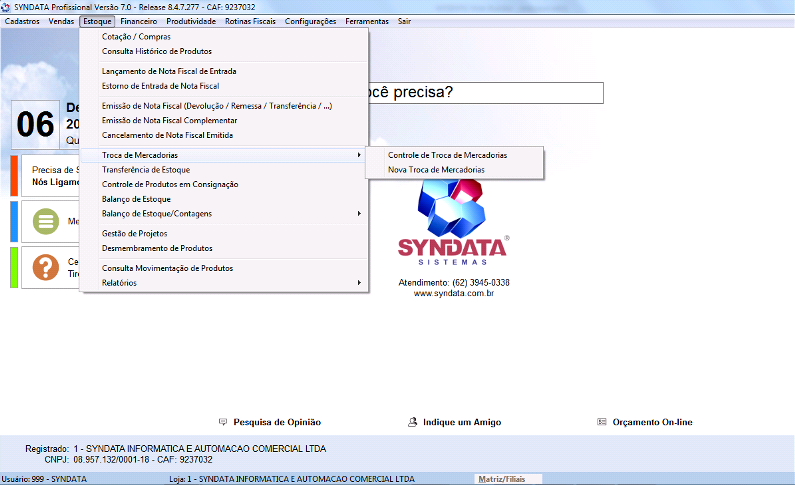This screenshot has width=795, height=485.
Task: Open the Orçamento On-line link
Action: click(652, 422)
